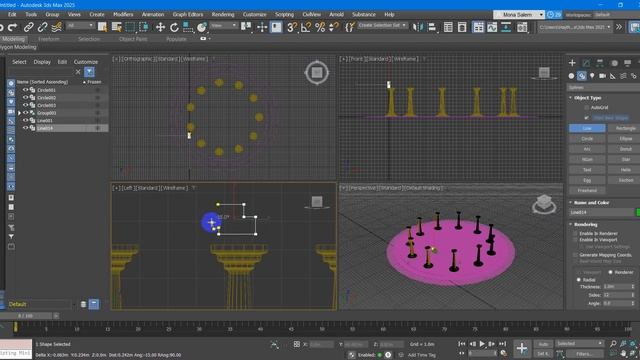Open the selection filter All dropdown
Image resolution: width=640 pixels, height=360 pixels.
[x=80, y=26]
